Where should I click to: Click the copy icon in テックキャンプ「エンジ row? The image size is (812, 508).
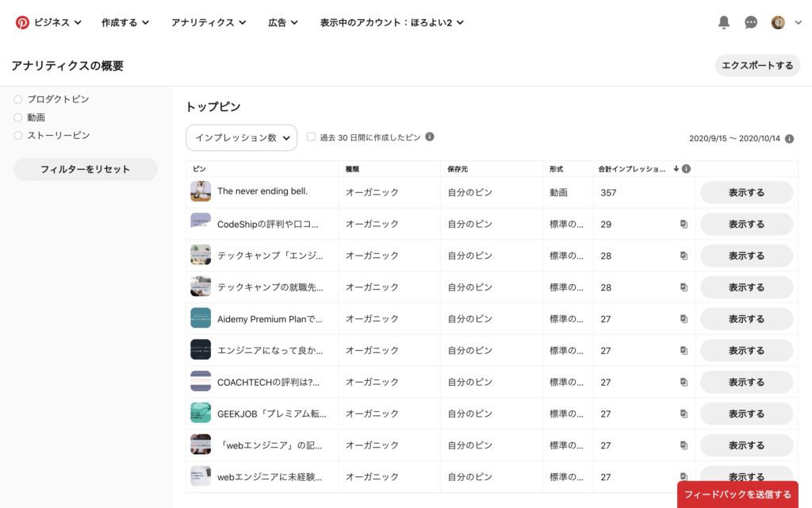[684, 256]
